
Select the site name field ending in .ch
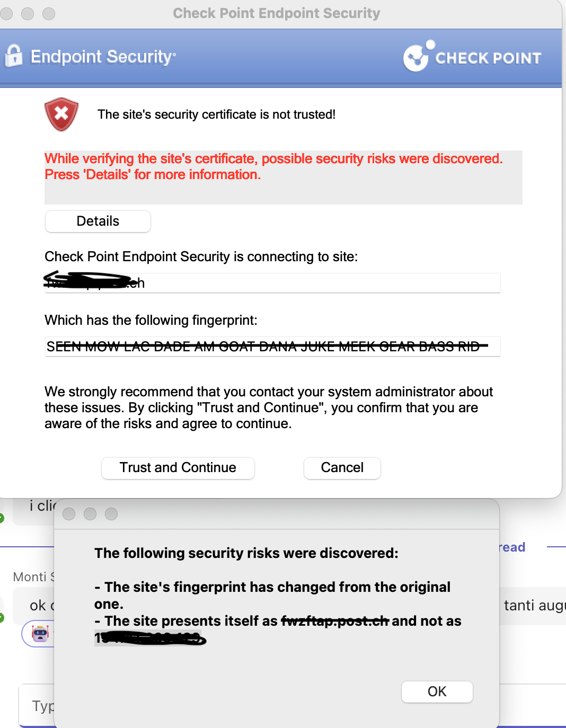[x=272, y=282]
